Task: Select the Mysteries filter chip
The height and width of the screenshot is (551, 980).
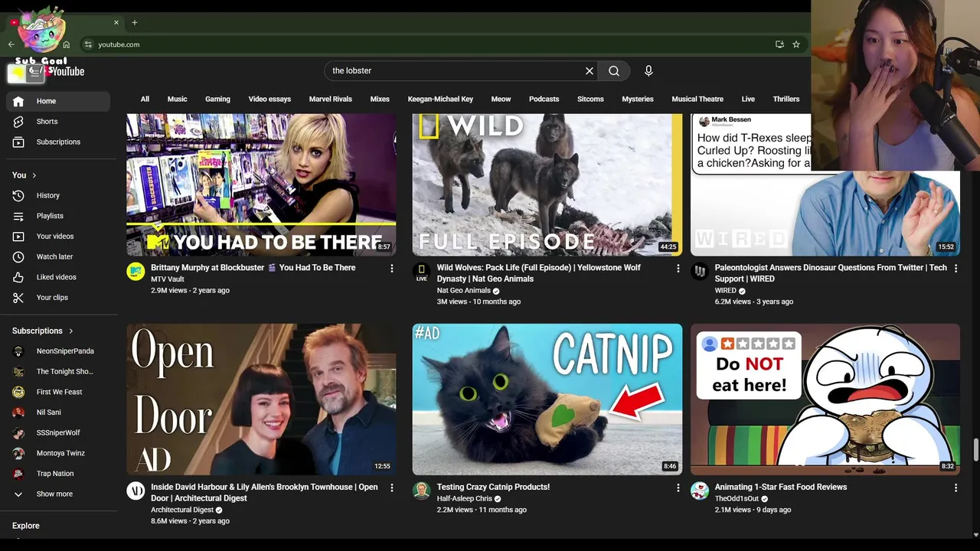Action: coord(638,99)
